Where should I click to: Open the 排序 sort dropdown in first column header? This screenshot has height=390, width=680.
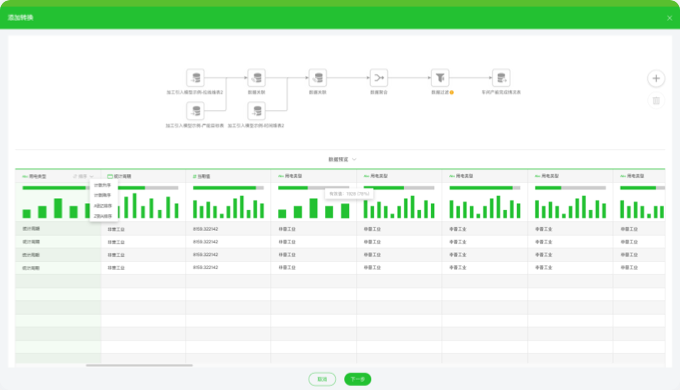coord(83,176)
